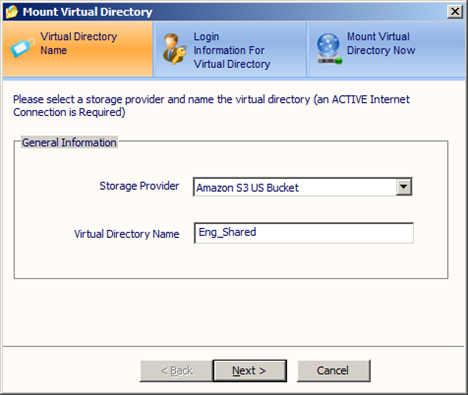
Task: Open the Mount Virtual Directory Now step
Action: (x=381, y=43)
